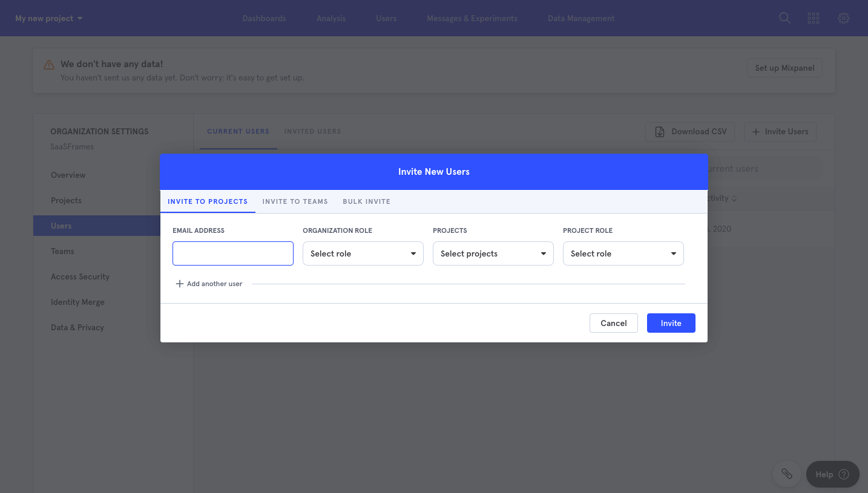Open the Help button
Screen dimensions: 868x493
click(832, 474)
